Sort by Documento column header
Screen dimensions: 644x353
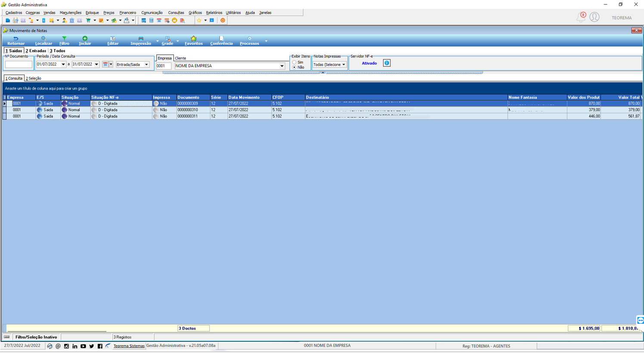[x=193, y=97]
